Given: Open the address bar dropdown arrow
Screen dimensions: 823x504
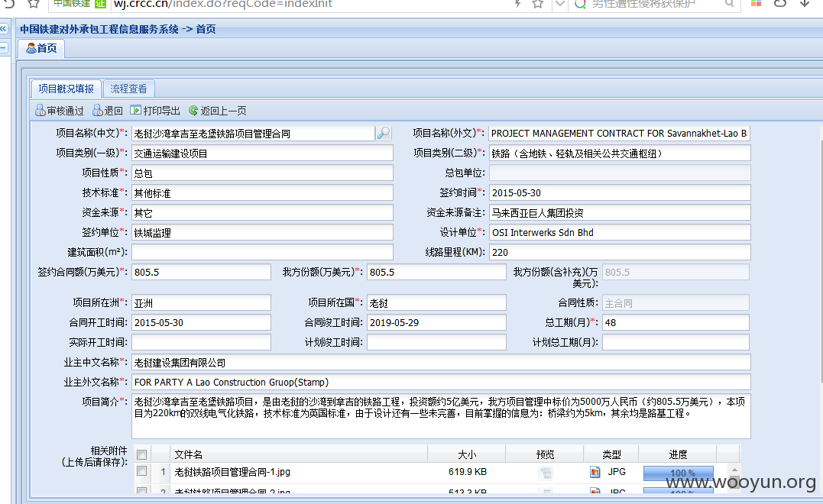Looking at the screenshot, I should (559, 4).
